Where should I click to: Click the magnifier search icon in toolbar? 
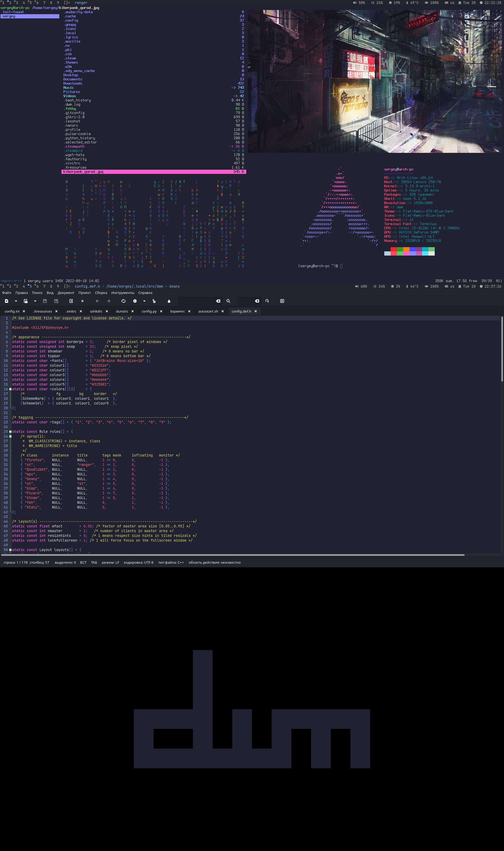(x=228, y=301)
